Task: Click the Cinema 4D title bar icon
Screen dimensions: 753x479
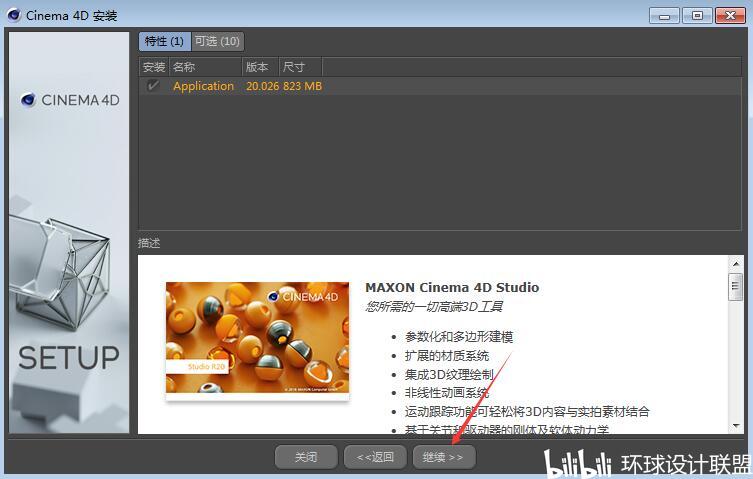Action: click(x=14, y=15)
